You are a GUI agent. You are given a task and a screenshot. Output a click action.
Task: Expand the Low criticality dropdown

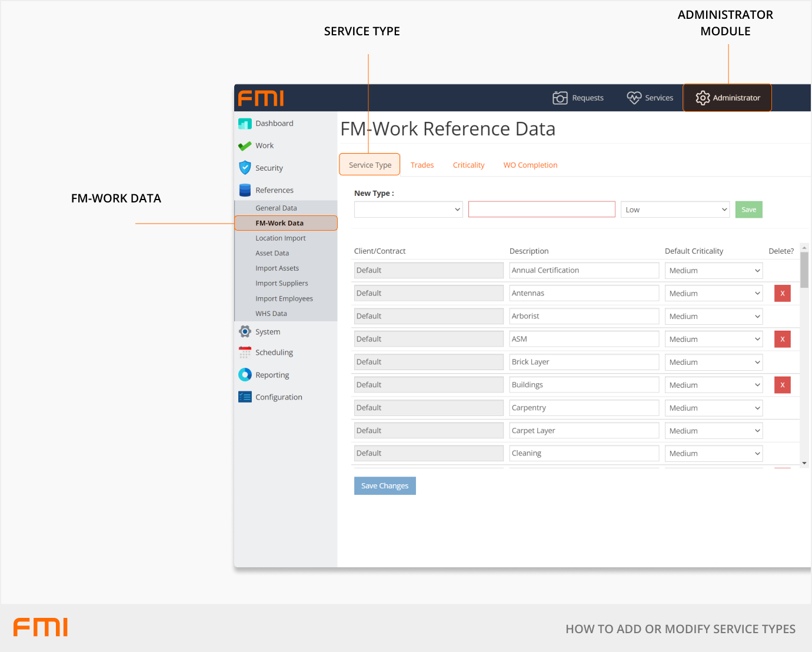(x=675, y=209)
